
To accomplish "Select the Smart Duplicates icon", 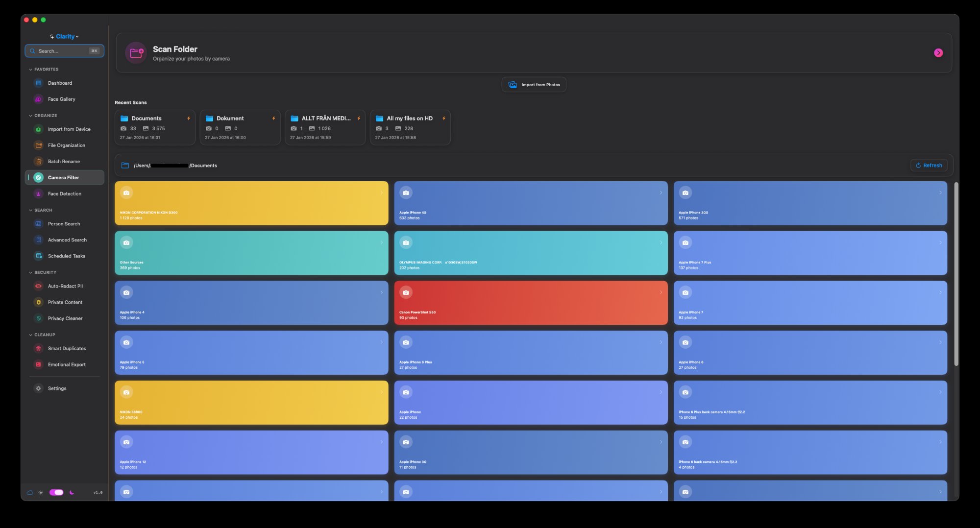I will (38, 348).
